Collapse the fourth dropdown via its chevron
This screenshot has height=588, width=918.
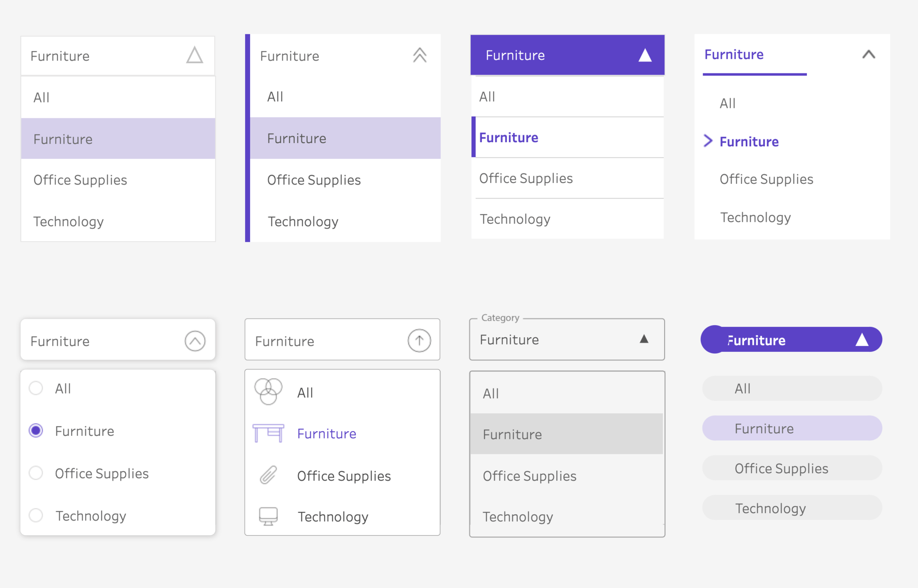tap(868, 55)
